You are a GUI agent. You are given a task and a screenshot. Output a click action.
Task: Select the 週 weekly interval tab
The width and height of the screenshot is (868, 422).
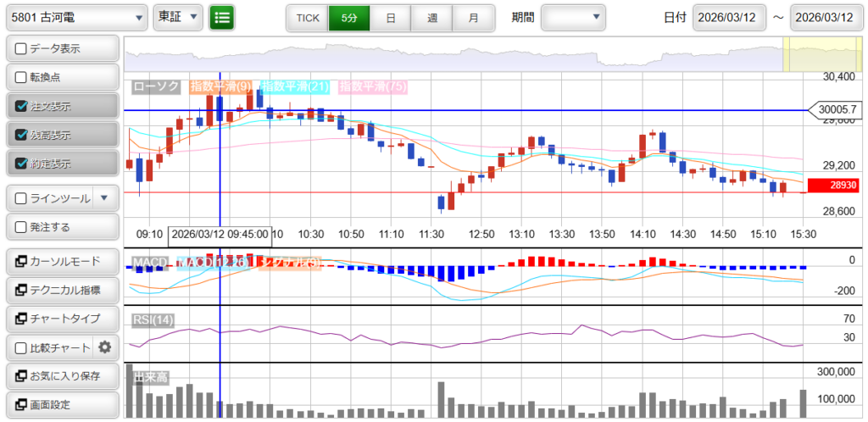[432, 18]
